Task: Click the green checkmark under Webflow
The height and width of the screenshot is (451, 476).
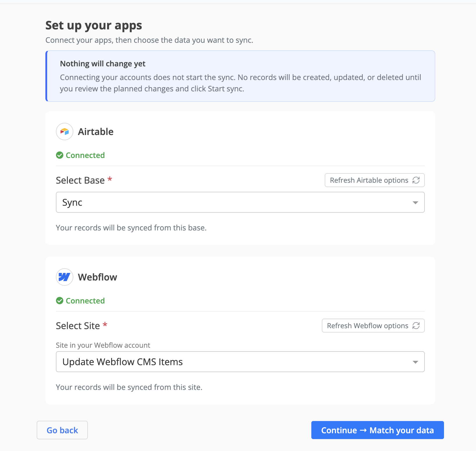Action: pos(60,301)
